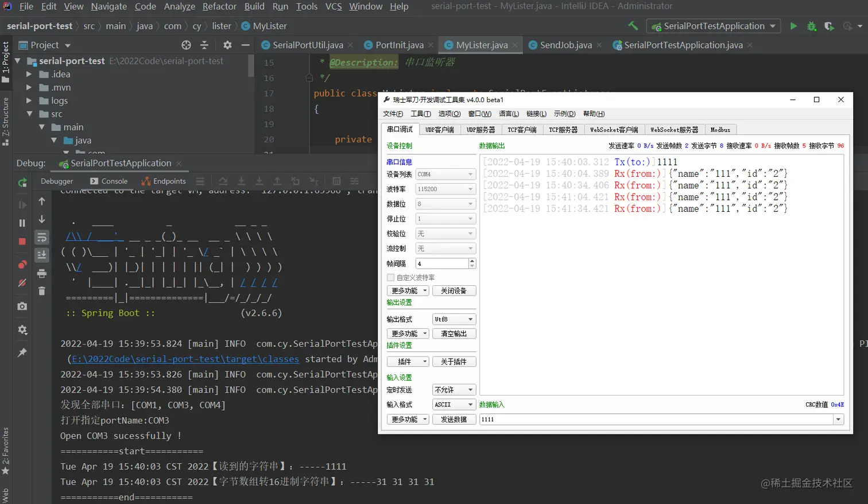Image resolution: width=868 pixels, height=504 pixels.
Task: Switch to the Modbus tab
Action: point(720,130)
